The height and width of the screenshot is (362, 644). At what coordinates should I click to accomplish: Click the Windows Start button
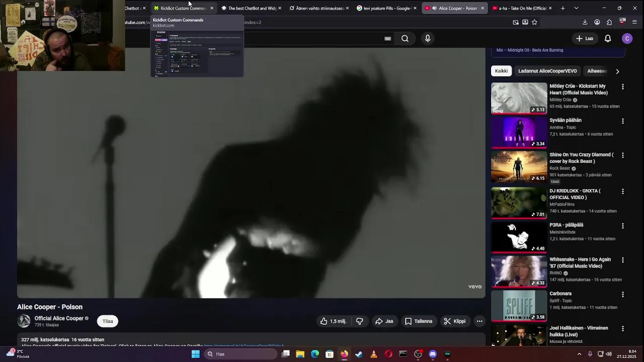pos(196,354)
